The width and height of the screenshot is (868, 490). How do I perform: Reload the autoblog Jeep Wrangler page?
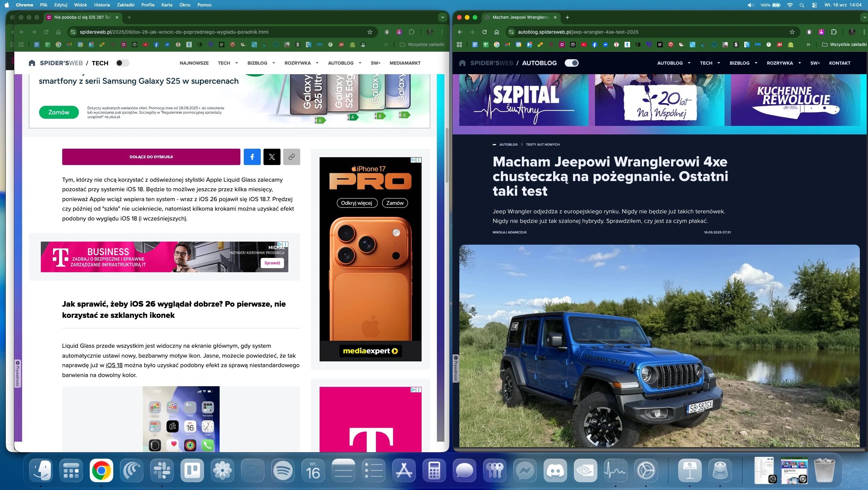tap(484, 32)
